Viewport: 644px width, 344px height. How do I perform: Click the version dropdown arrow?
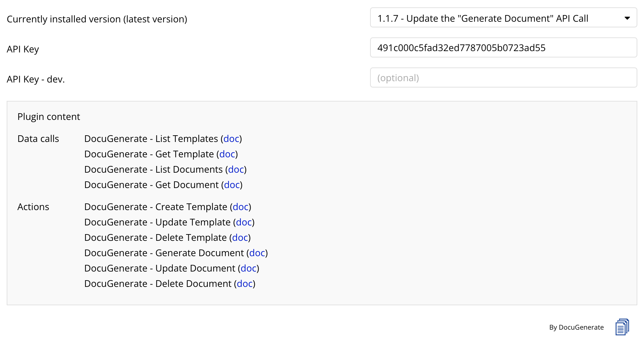pyautogui.click(x=627, y=18)
